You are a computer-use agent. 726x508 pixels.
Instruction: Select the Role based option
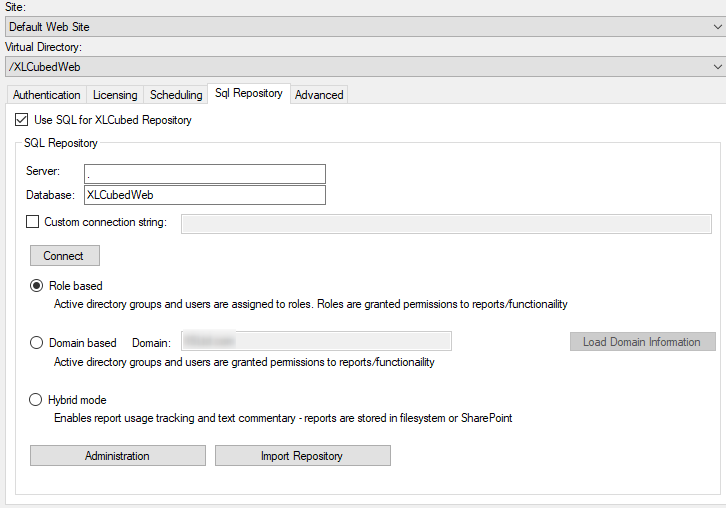38,286
